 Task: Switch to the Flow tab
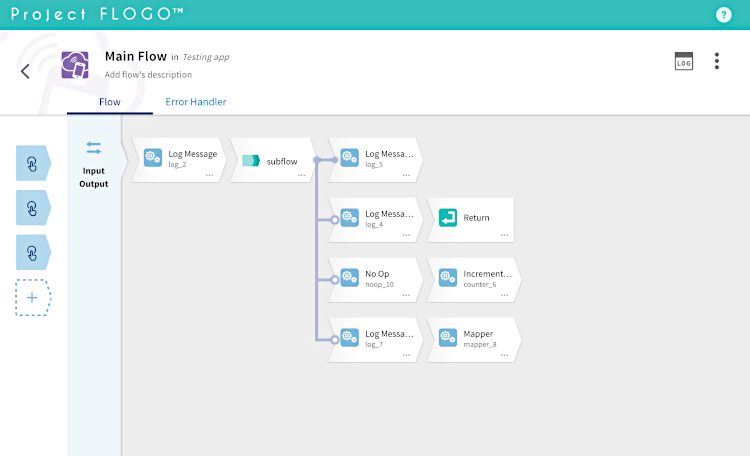110,102
